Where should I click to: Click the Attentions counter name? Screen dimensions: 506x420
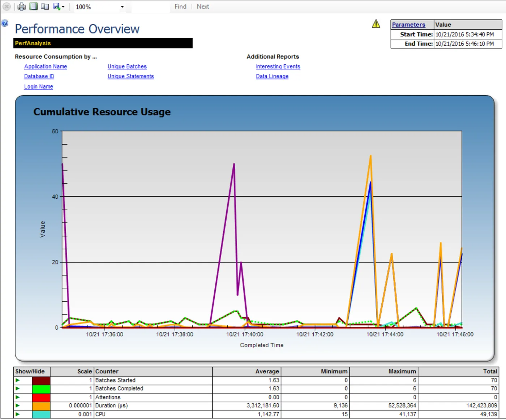click(108, 397)
